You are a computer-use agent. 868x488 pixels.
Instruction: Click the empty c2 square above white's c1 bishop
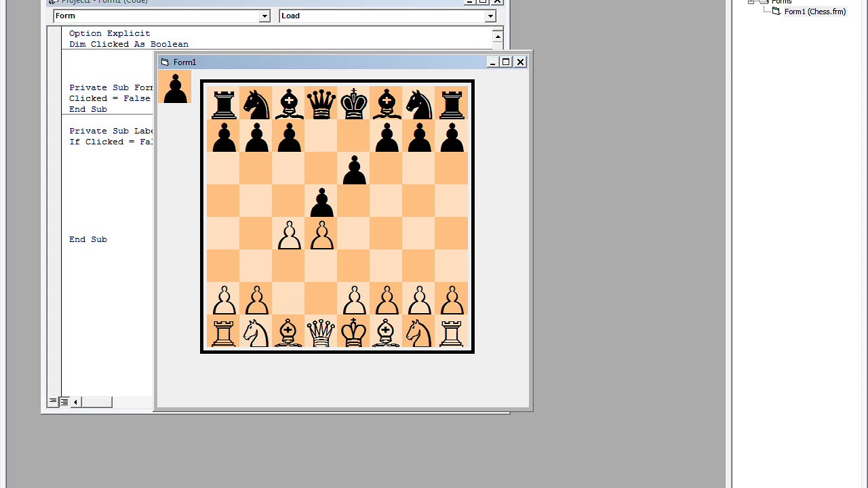click(288, 298)
